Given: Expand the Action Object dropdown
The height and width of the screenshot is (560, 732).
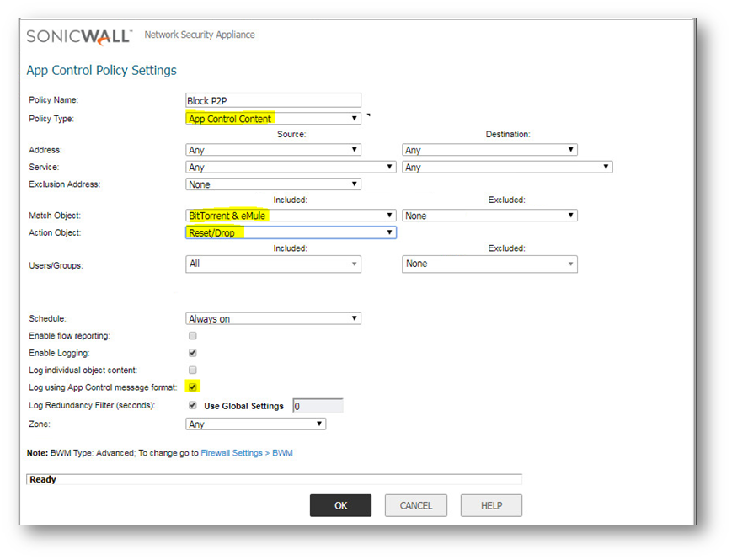Looking at the screenshot, I should pos(291,232).
